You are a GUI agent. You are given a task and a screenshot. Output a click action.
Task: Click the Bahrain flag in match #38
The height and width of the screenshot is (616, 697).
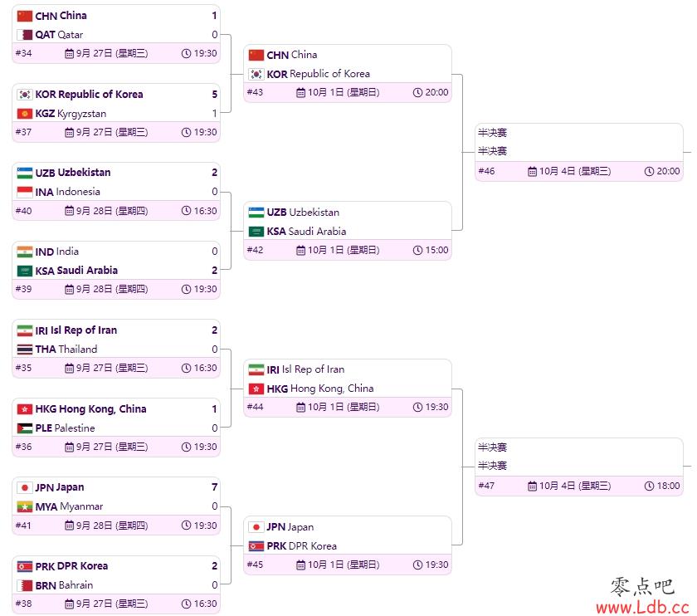point(24,585)
